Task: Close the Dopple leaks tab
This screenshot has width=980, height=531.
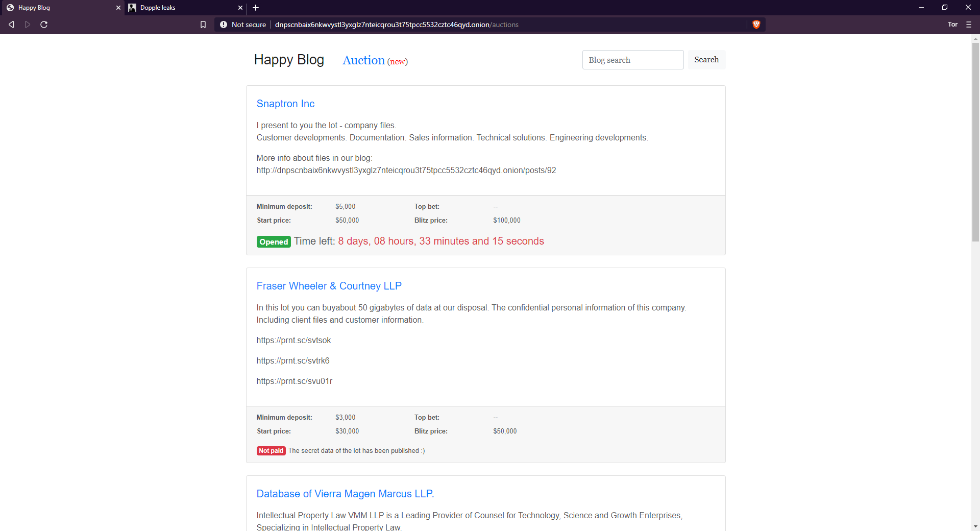Action: click(240, 8)
